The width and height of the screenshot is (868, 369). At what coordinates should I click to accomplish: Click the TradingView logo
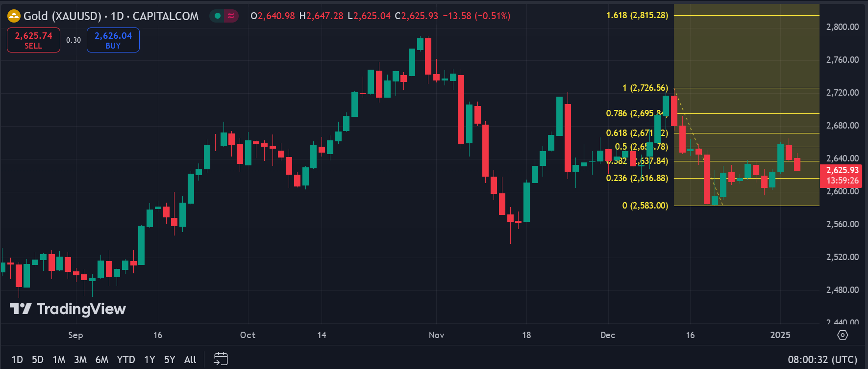pyautogui.click(x=68, y=309)
